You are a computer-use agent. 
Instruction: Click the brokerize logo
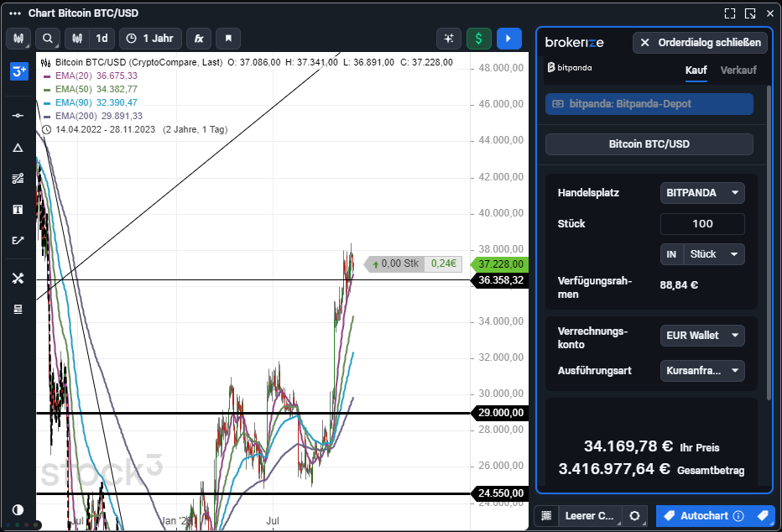(x=574, y=43)
